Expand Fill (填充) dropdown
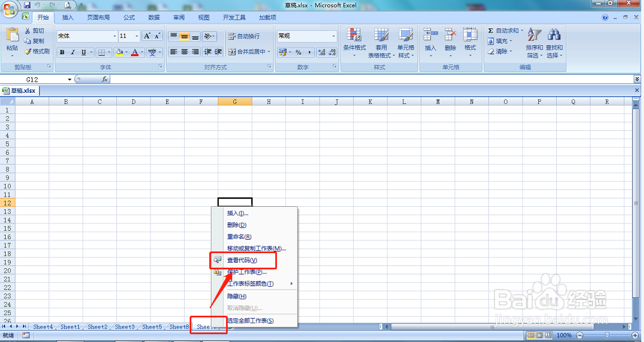 (x=510, y=41)
